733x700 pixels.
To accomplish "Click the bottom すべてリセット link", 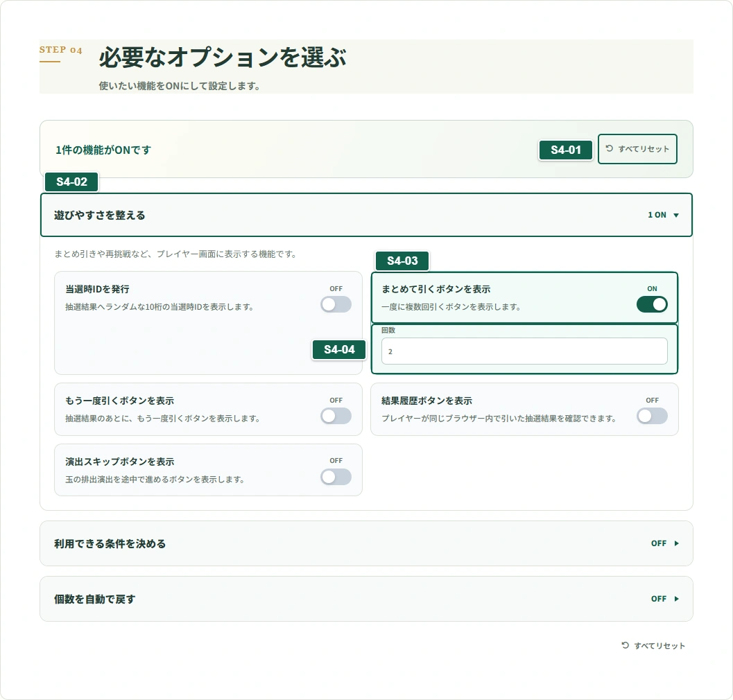I will click(653, 645).
